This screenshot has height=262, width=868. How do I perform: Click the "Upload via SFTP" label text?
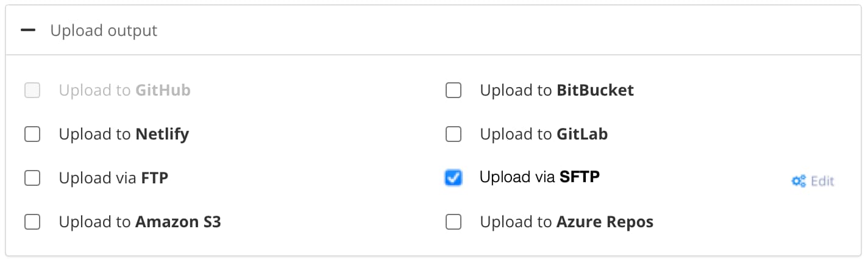539,177
